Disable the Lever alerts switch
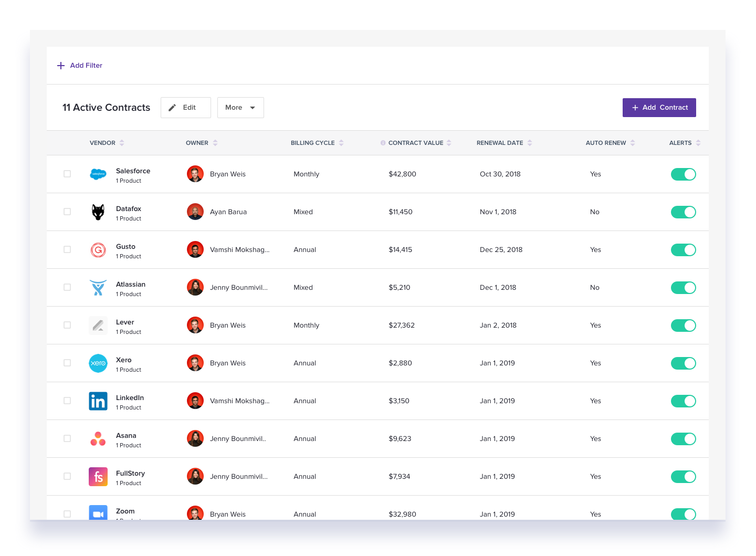The width and height of the screenshot is (756, 556). [x=684, y=326]
